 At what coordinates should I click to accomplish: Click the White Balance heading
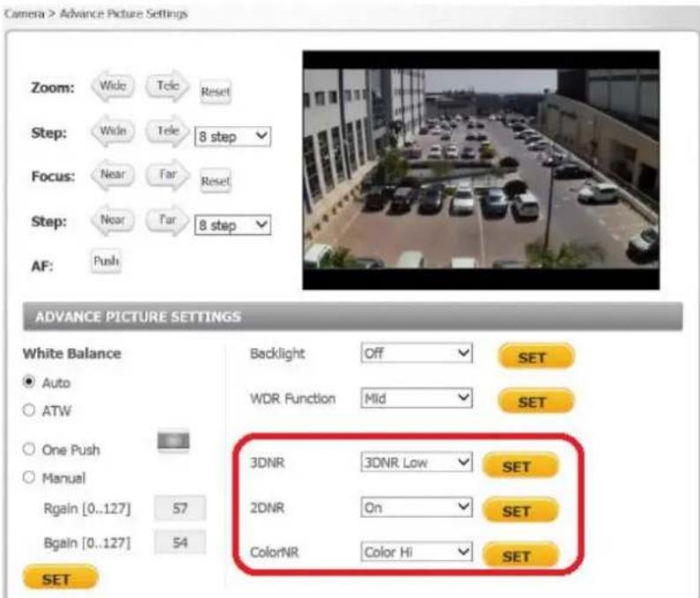(72, 353)
